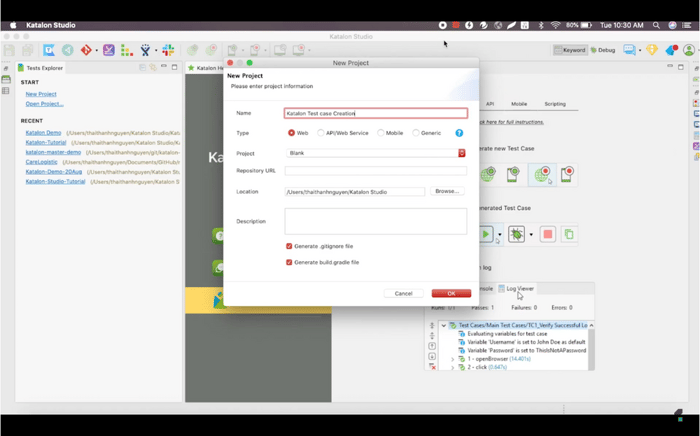Click the collapse all icon in Tests Explorer
This screenshot has width=700, height=436.
(x=142, y=67)
